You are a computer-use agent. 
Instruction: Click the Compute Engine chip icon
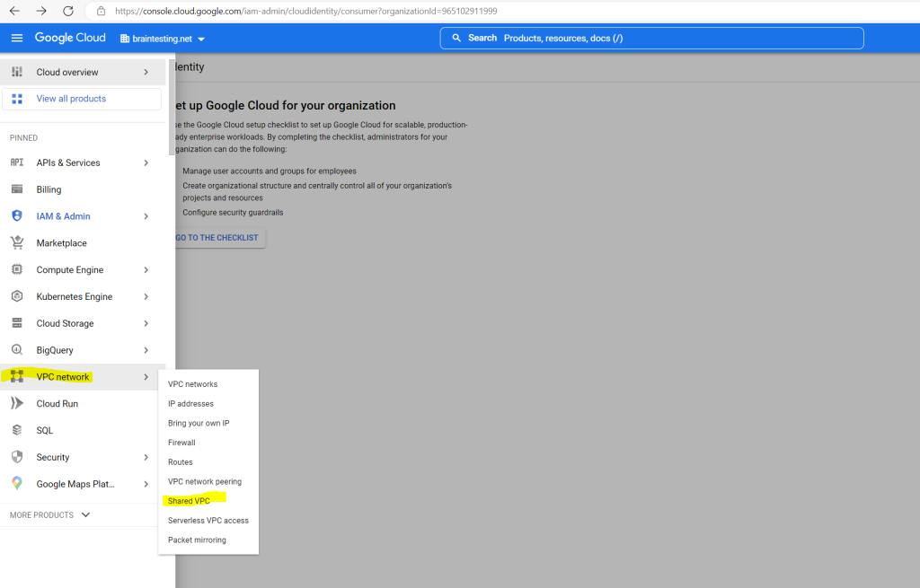[17, 269]
